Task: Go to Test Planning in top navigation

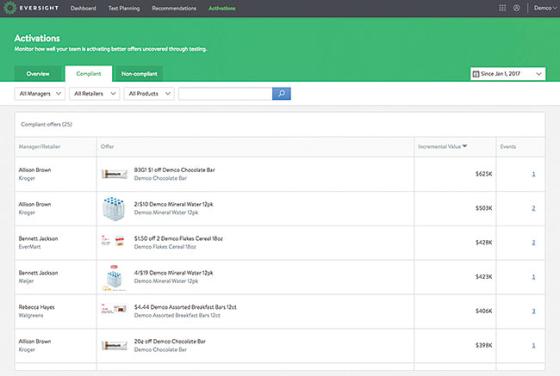Action: pyautogui.click(x=124, y=8)
